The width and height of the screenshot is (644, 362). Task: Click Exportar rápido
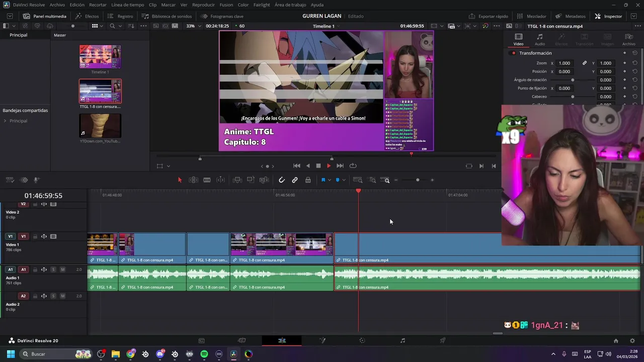pyautogui.click(x=489, y=16)
